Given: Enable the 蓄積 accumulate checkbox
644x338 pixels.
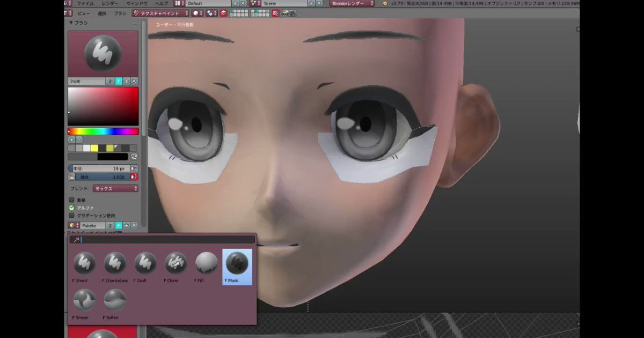Looking at the screenshot, I should coord(72,200).
